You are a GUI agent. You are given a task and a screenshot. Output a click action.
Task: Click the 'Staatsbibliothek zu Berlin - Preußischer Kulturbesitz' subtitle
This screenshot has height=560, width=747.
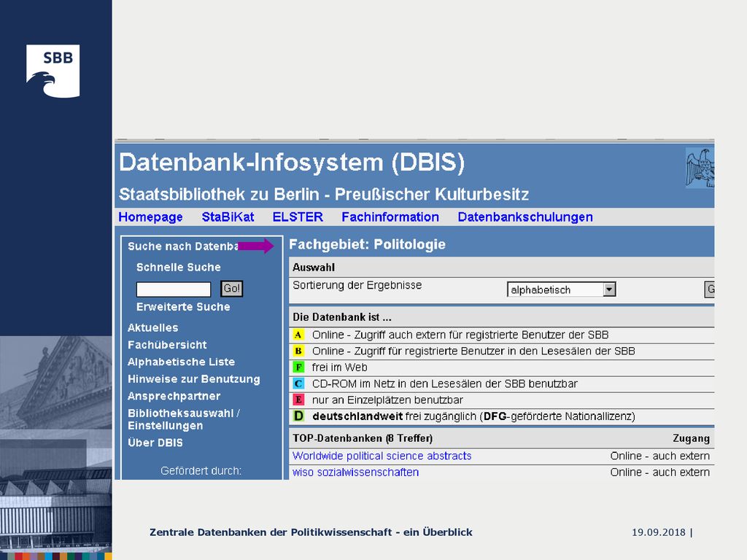pos(324,194)
